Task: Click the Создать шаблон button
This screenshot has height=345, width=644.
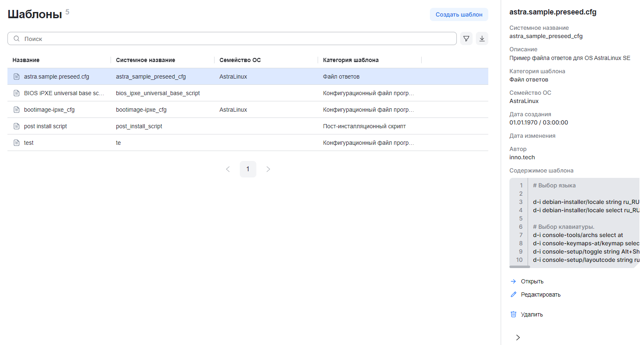Action: [x=458, y=14]
